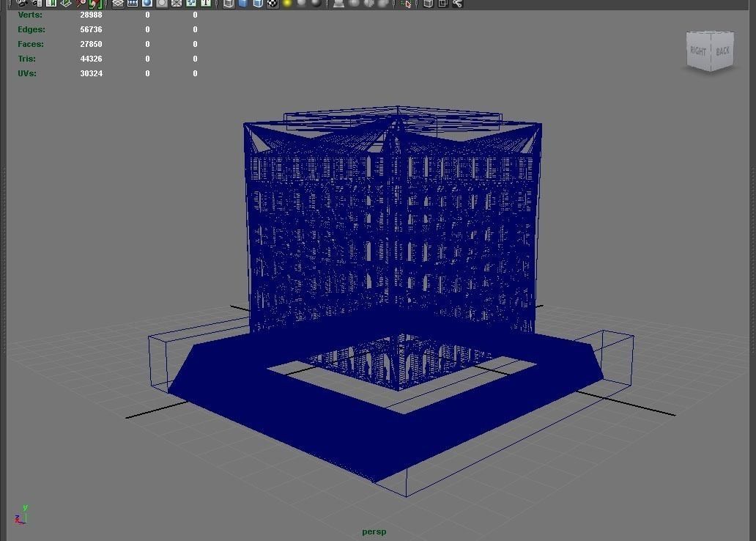Toggle the viewport Grid display icon
The image size is (756, 541).
tap(118, 3)
